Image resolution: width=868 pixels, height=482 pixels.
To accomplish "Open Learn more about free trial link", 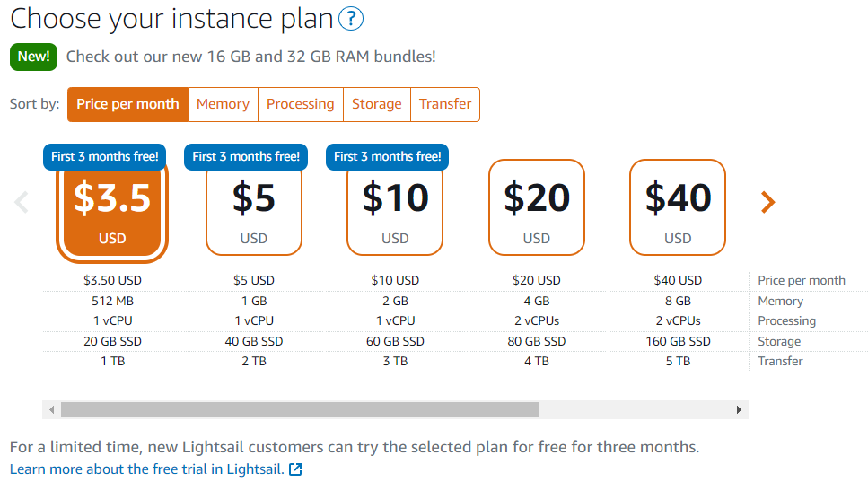I will (146, 469).
